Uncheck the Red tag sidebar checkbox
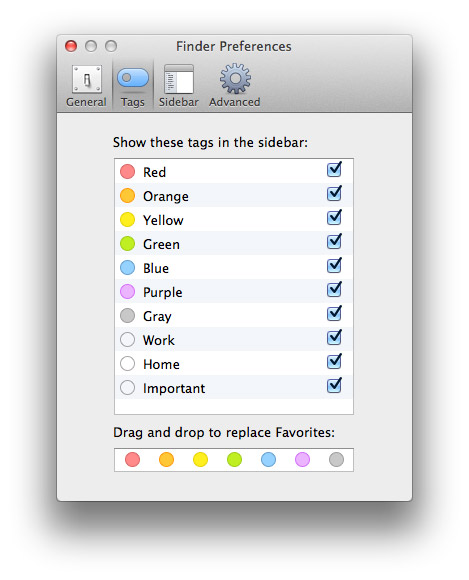The image size is (469, 580). [334, 170]
